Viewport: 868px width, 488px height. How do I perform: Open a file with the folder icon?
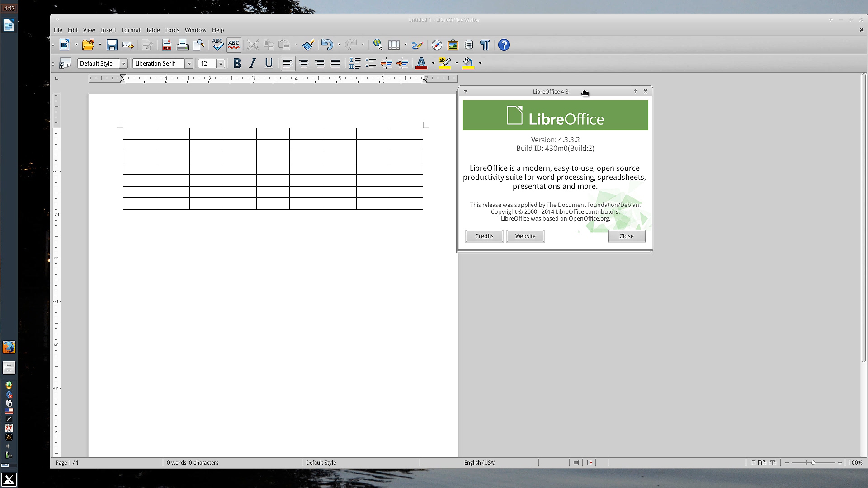pyautogui.click(x=88, y=45)
